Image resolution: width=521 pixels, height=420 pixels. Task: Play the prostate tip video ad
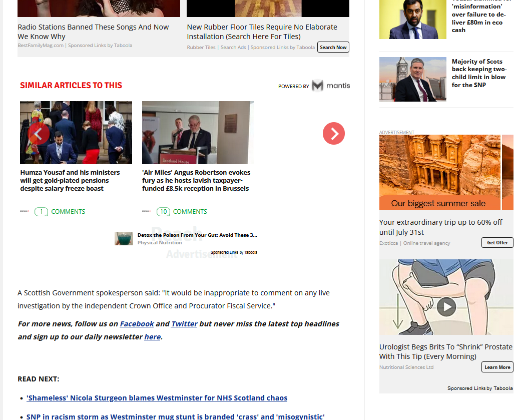(x=446, y=307)
